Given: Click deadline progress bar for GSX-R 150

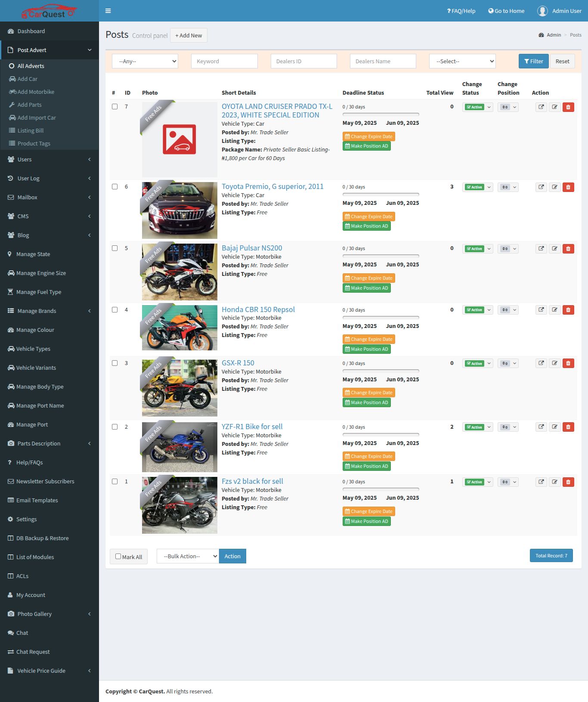Looking at the screenshot, I should tap(381, 371).
